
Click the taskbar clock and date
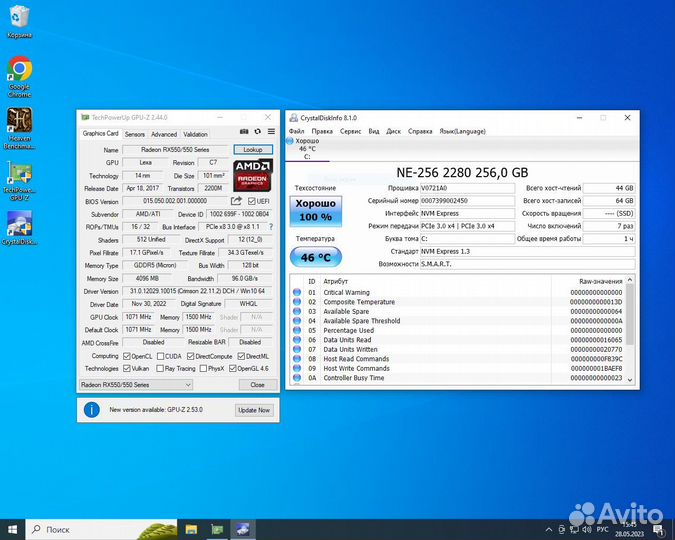click(629, 529)
